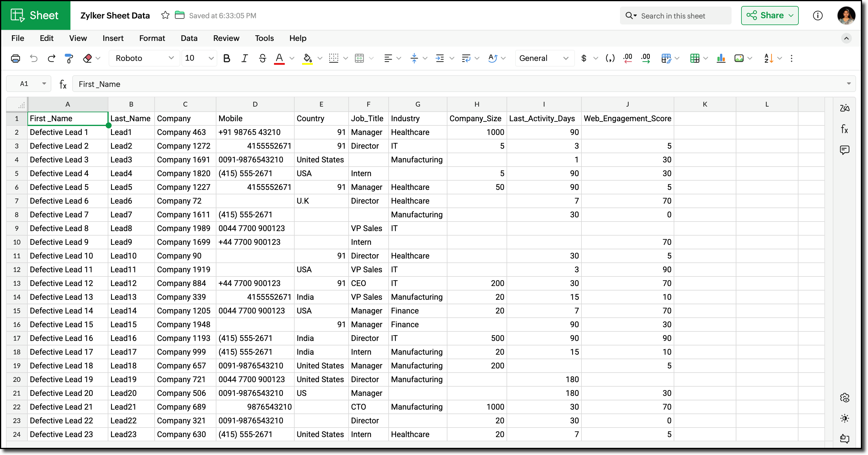The width and height of the screenshot is (868, 455).
Task: Click the Search in this sheet field
Action: [681, 16]
